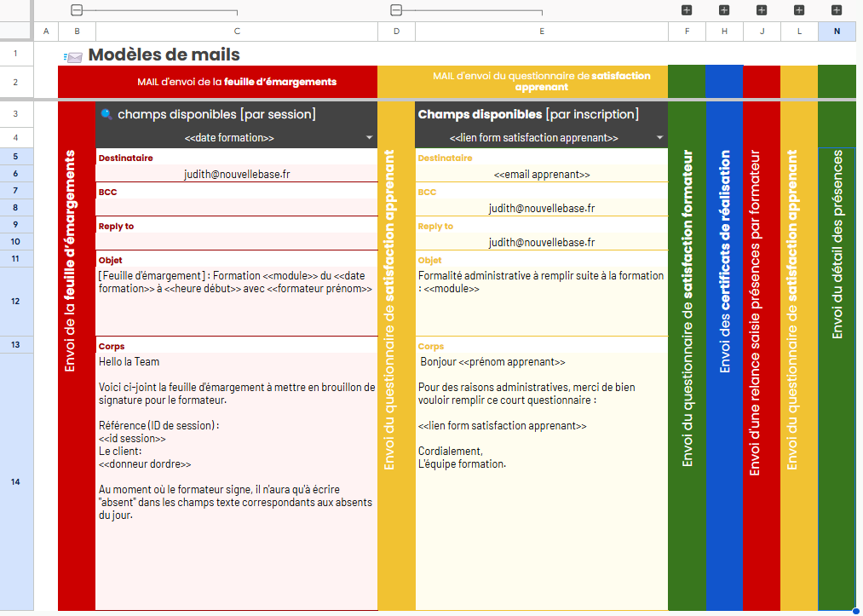This screenshot has width=863, height=616.
Task: Click the 'Champs disponibles [par inscription]' cell
Action: tap(542, 114)
